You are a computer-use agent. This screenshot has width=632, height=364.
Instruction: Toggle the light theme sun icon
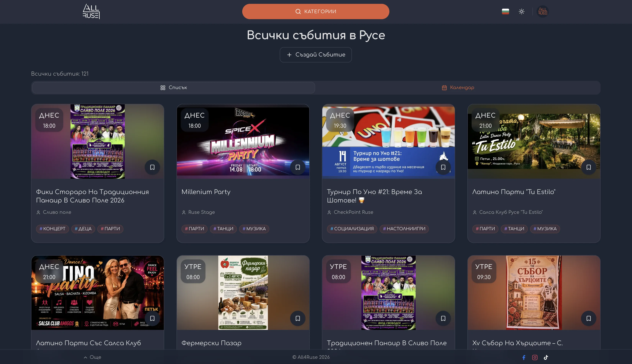521,11
